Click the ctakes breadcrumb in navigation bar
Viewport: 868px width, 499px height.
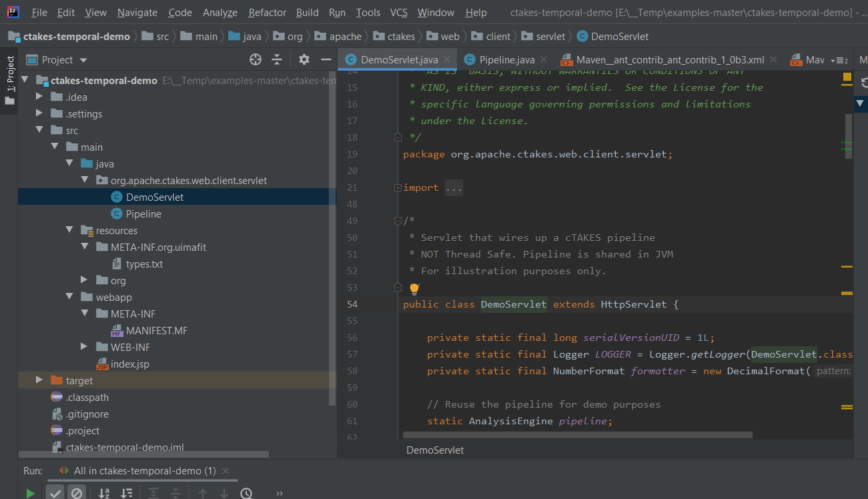click(401, 37)
